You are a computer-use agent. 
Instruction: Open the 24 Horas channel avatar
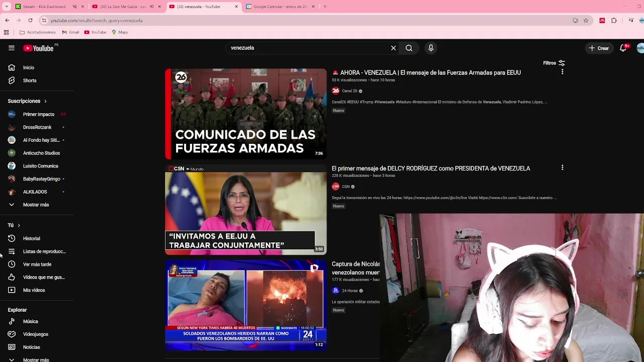click(336, 291)
